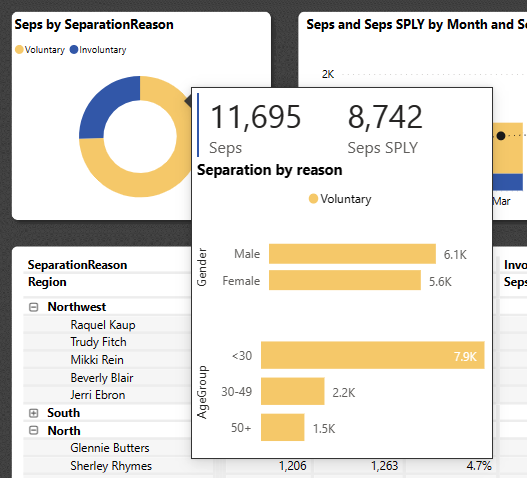The height and width of the screenshot is (478, 527).
Task: Collapse the North region row
Action: click(x=34, y=431)
